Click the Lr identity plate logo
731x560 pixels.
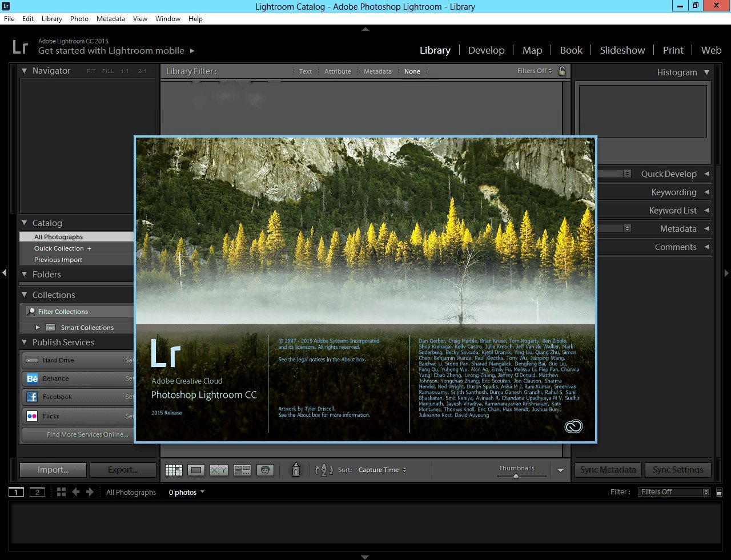point(20,46)
